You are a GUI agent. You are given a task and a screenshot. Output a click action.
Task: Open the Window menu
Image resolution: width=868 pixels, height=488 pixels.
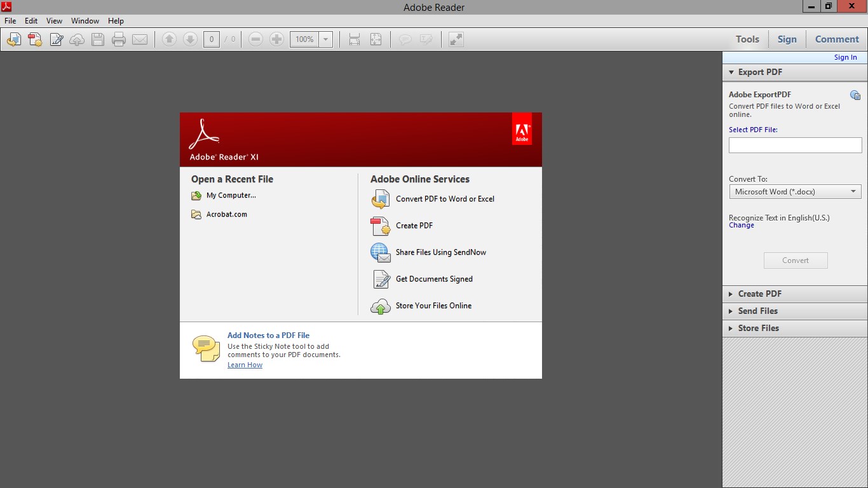85,21
